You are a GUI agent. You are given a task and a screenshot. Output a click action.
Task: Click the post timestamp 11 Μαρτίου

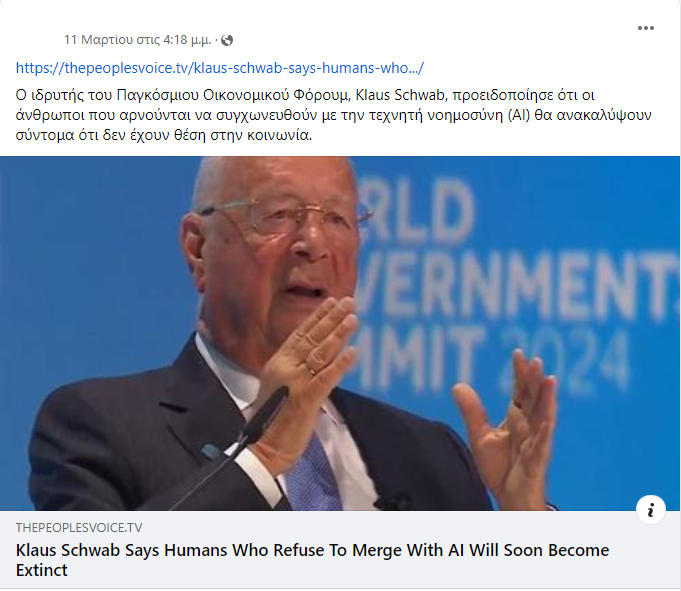(138, 40)
